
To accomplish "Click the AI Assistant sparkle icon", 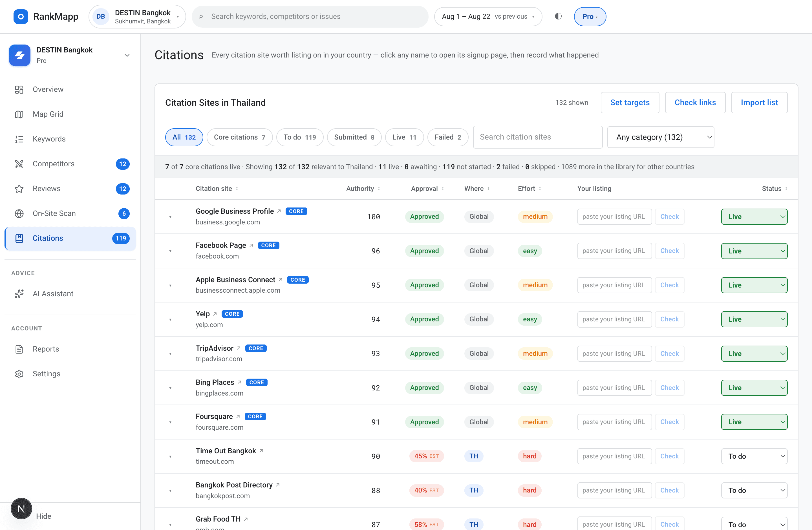I will (19, 294).
